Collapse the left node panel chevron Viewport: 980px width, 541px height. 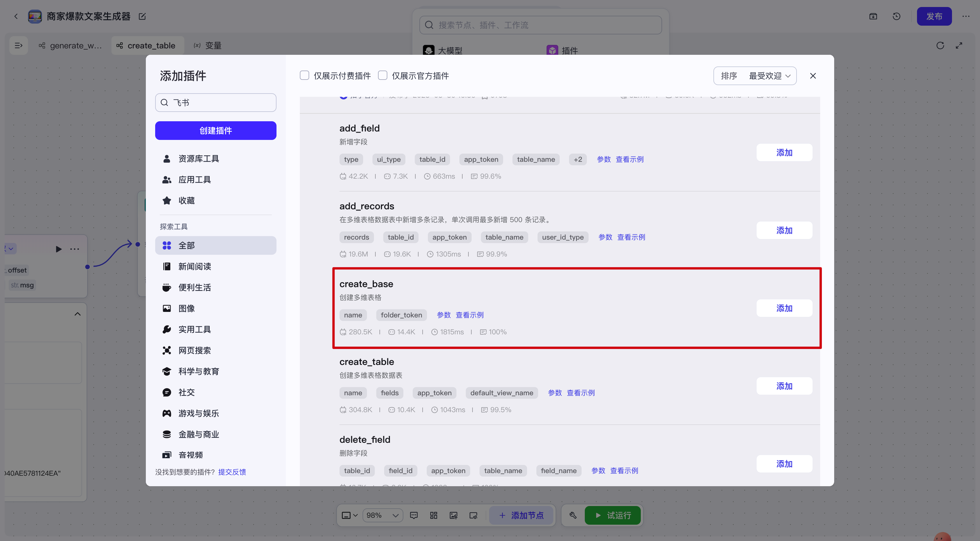(77, 314)
